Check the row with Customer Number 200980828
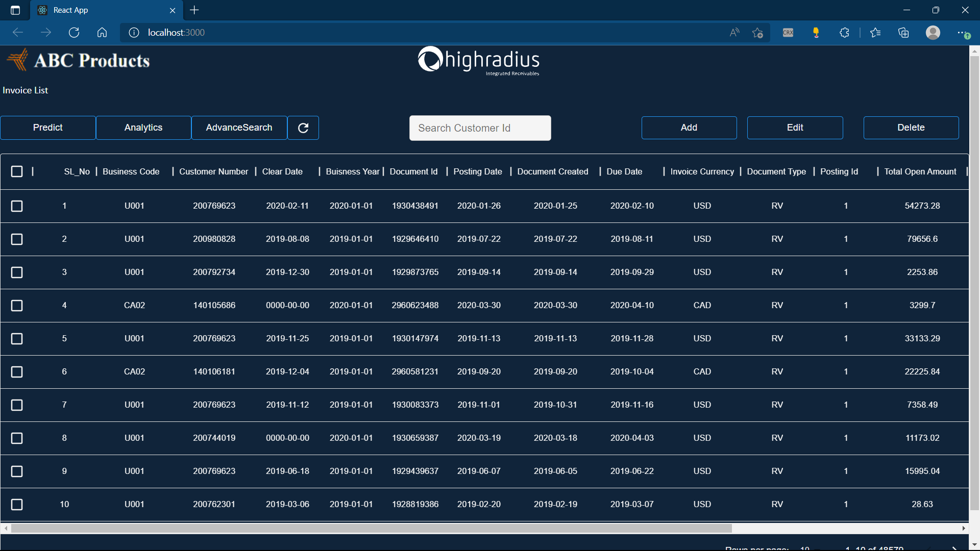 [x=17, y=239]
